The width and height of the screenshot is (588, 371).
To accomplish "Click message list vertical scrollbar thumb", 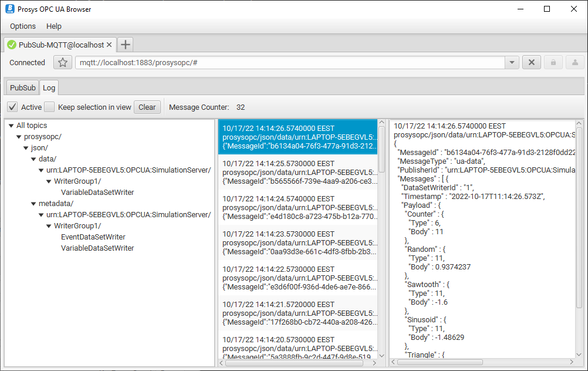I will pyautogui.click(x=382, y=149).
